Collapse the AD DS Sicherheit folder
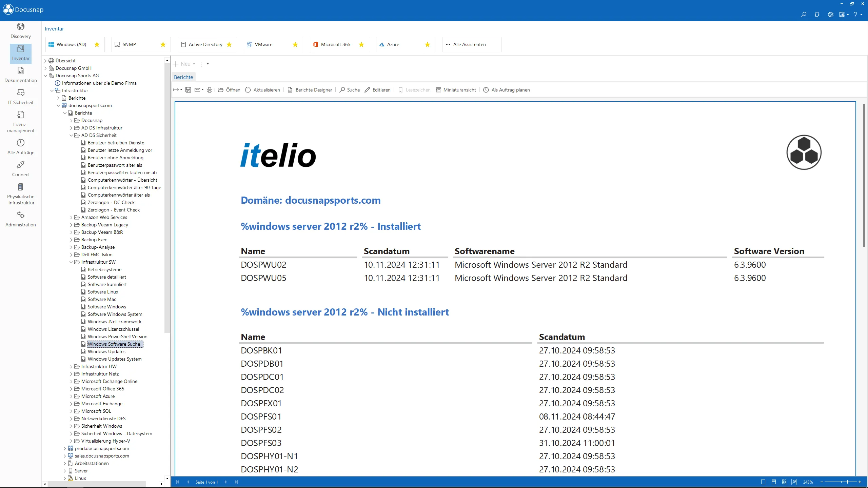 point(71,135)
